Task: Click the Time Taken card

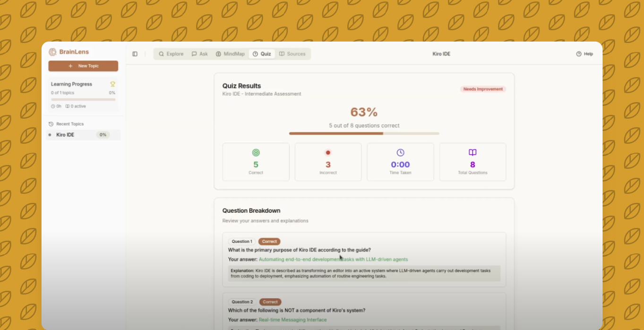Action: coord(400,162)
